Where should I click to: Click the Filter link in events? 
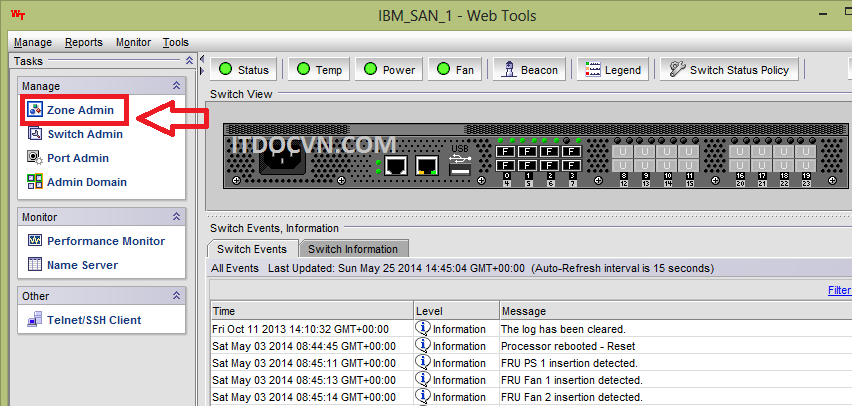point(839,291)
